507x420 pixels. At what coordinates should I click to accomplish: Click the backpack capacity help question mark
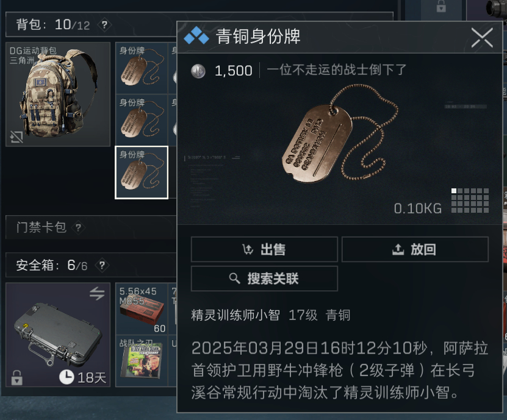[104, 25]
